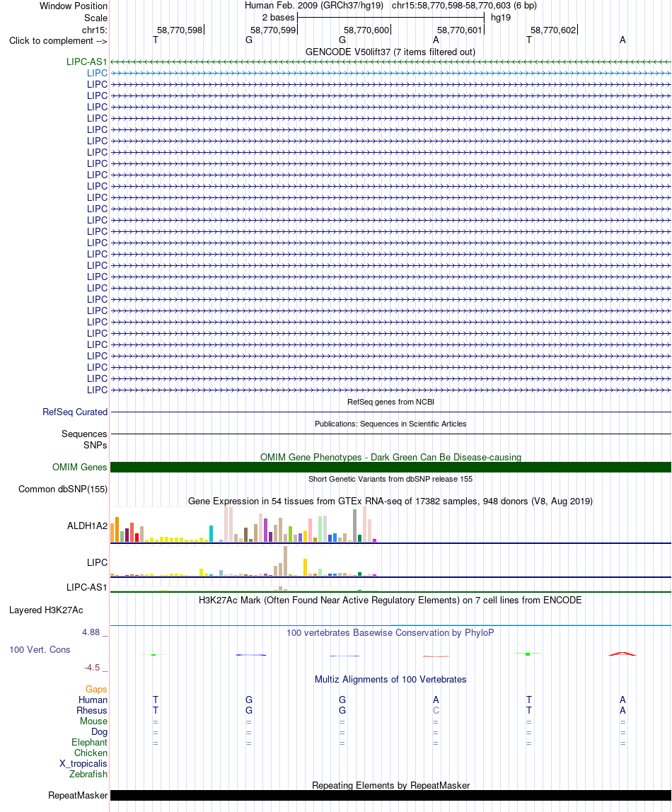The width and height of the screenshot is (672, 812).
Task: Click the 'OMIM Genes' label
Action: tap(80, 467)
